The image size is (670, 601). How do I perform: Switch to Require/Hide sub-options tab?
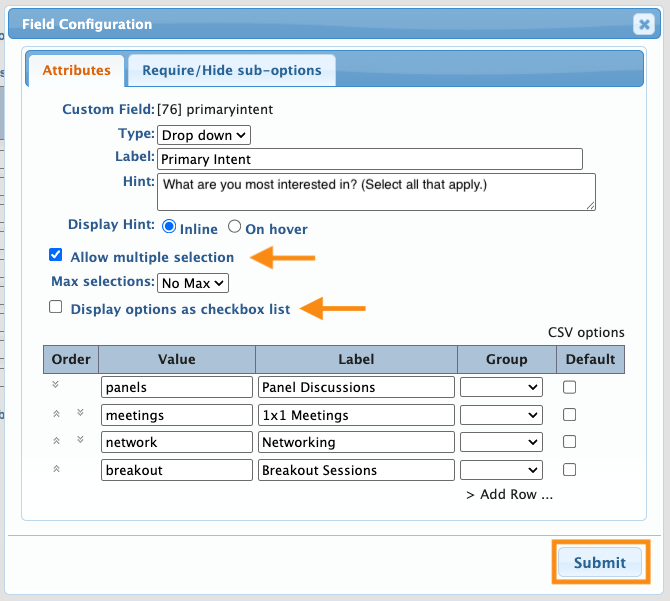click(x=232, y=70)
